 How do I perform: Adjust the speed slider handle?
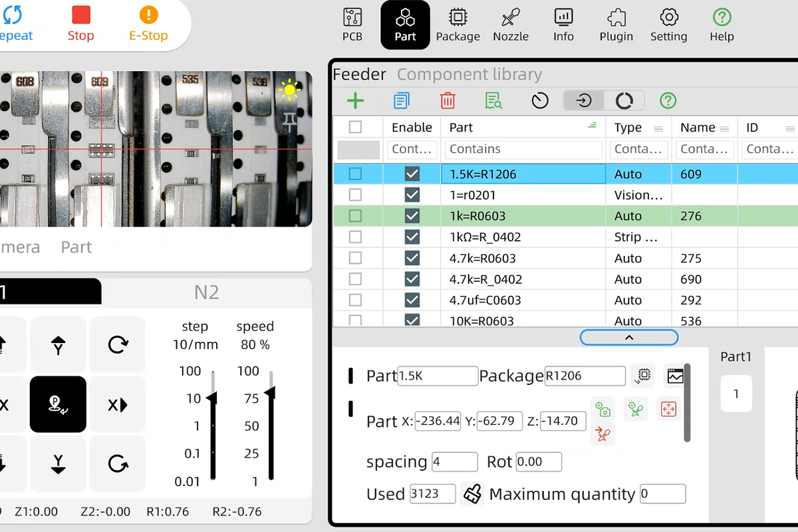pyautogui.click(x=271, y=394)
